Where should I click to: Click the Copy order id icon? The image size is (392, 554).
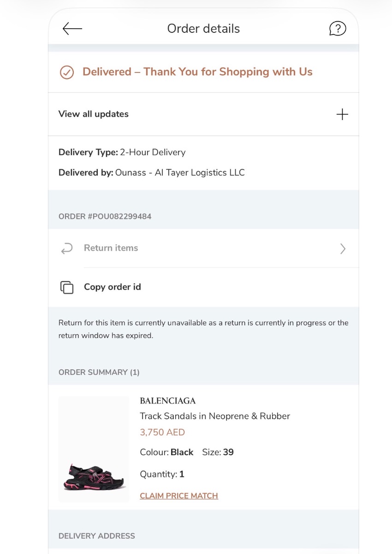[x=67, y=287]
